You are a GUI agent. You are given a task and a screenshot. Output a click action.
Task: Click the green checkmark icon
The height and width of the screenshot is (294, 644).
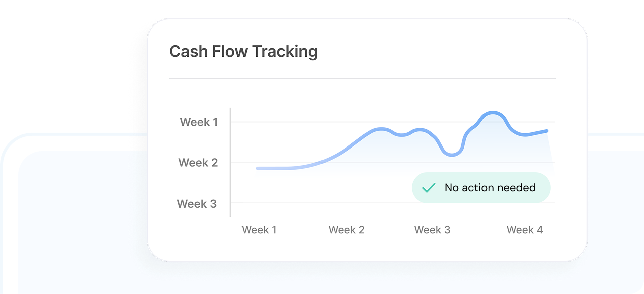[x=429, y=188]
